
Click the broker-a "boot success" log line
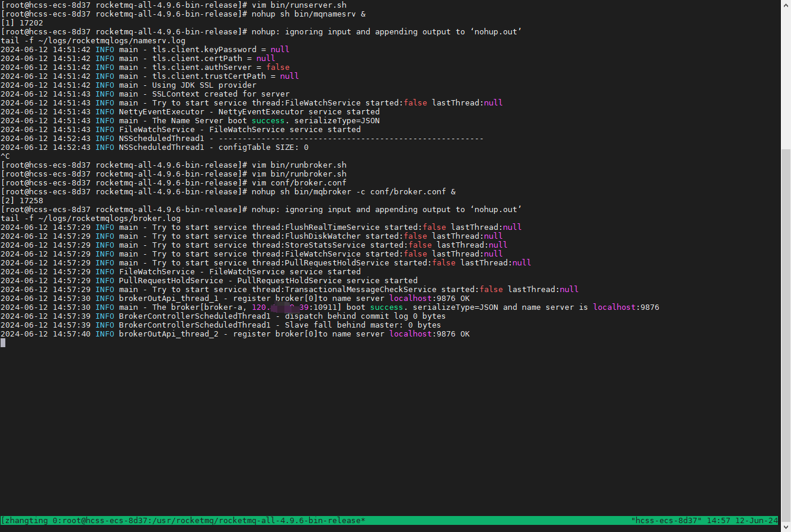click(330, 307)
